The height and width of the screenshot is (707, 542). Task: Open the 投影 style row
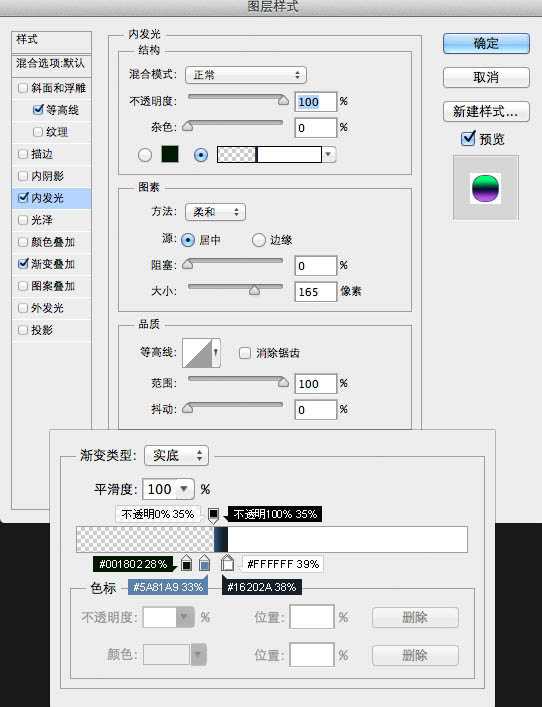coord(51,330)
